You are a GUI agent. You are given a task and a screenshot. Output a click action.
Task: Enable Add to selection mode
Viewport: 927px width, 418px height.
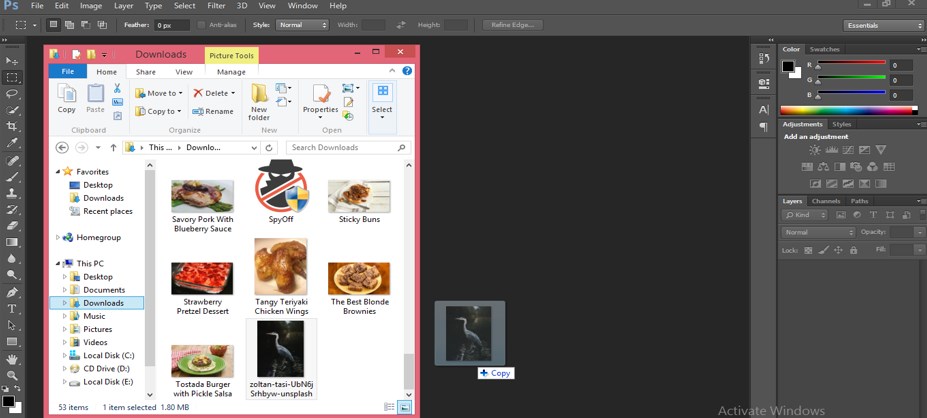pos(70,25)
